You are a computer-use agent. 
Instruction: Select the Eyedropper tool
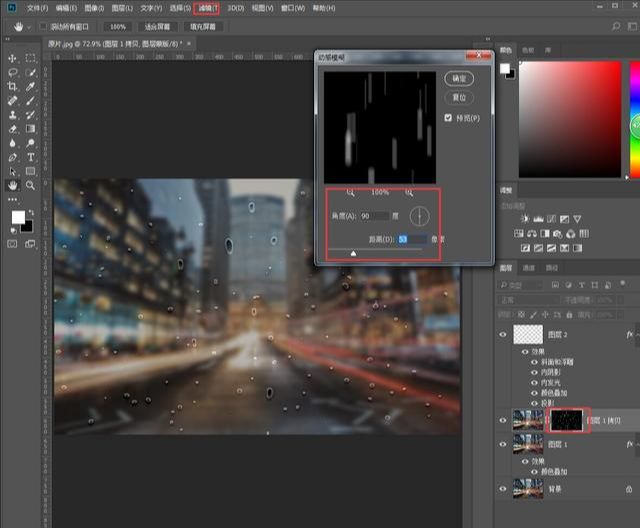point(30,87)
